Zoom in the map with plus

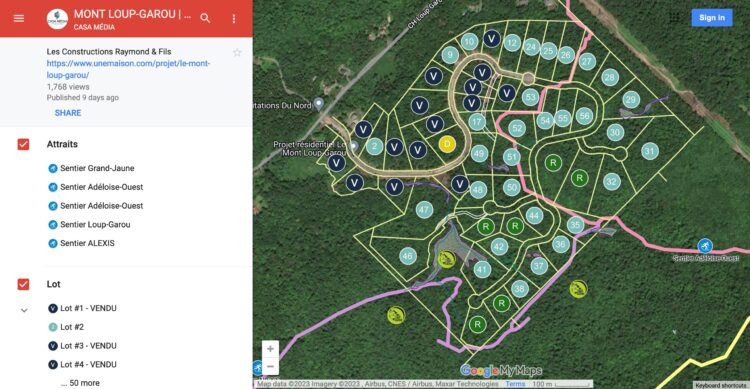[x=270, y=349]
